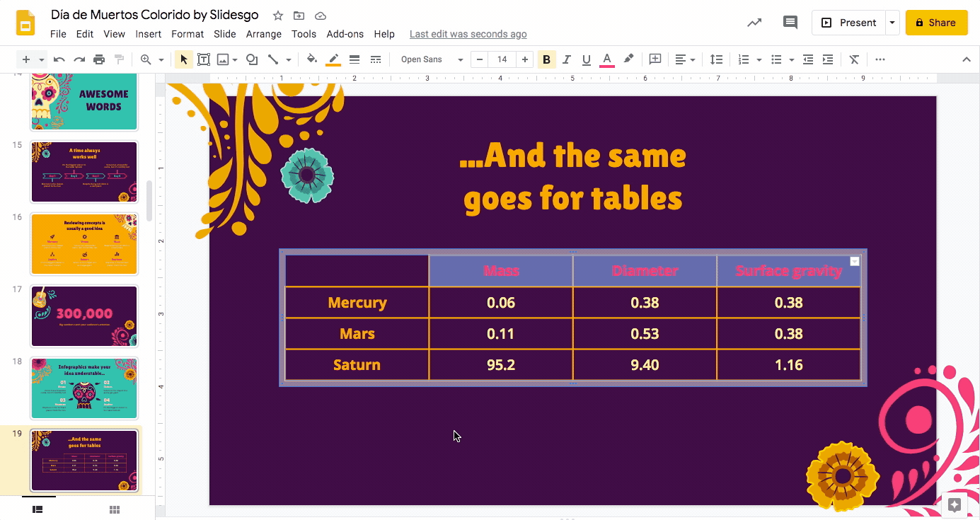Open the File menu
This screenshot has height=520, width=980.
[x=58, y=34]
